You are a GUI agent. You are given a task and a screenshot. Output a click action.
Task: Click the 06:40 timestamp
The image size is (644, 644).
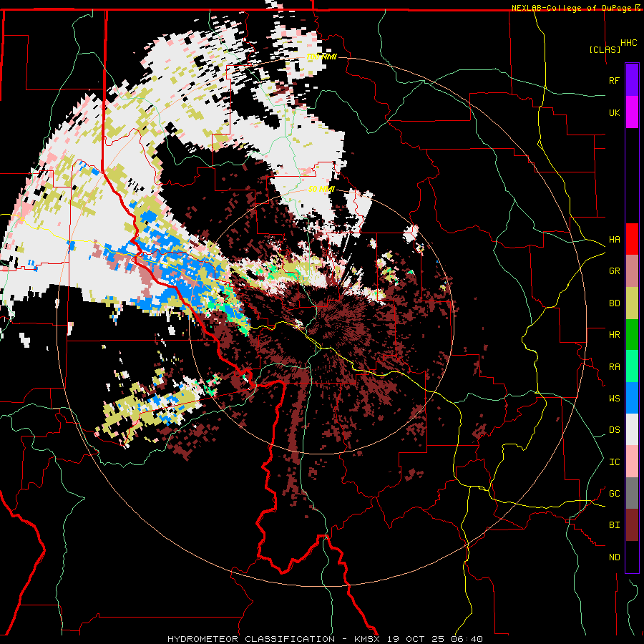click(x=466, y=639)
